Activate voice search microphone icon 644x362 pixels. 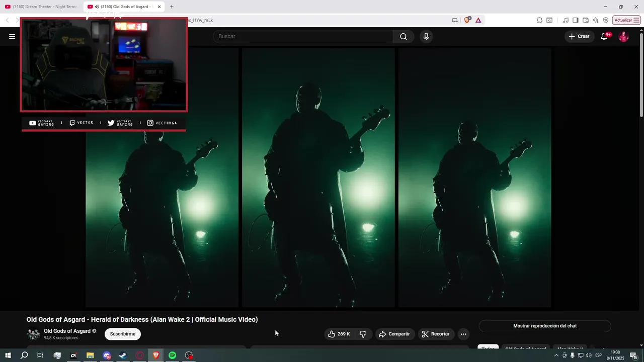426,36
